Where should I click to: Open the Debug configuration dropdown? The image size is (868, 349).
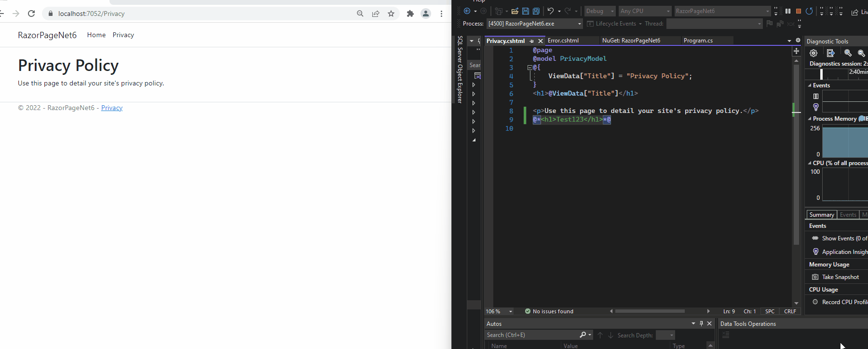tap(599, 11)
